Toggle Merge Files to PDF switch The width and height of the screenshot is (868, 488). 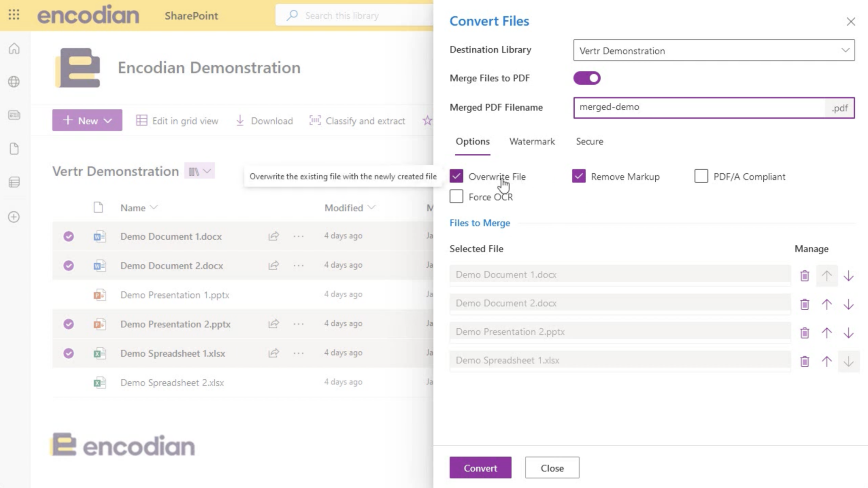[x=587, y=78]
